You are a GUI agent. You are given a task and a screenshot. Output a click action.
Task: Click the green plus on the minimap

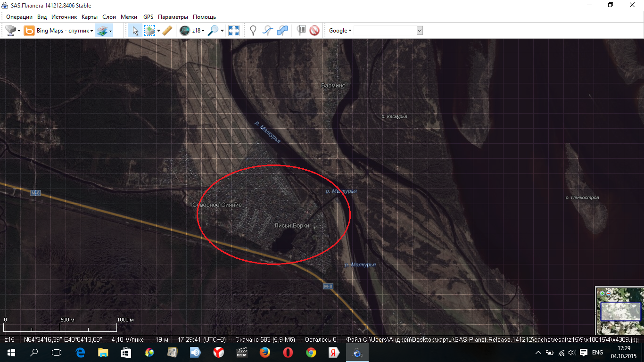[602, 293]
